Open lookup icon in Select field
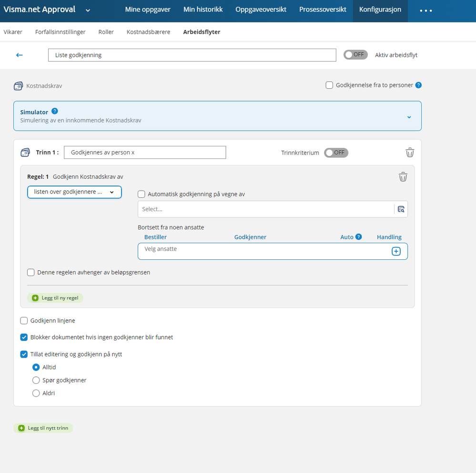476x473 pixels. [x=401, y=209]
